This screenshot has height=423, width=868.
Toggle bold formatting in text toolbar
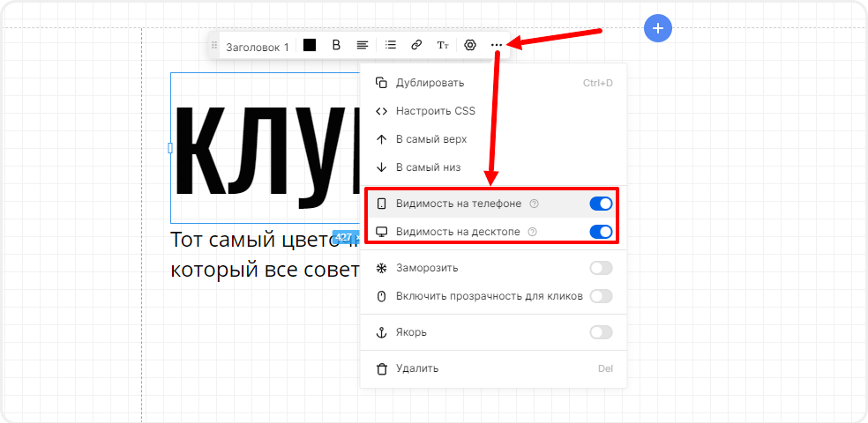336,45
